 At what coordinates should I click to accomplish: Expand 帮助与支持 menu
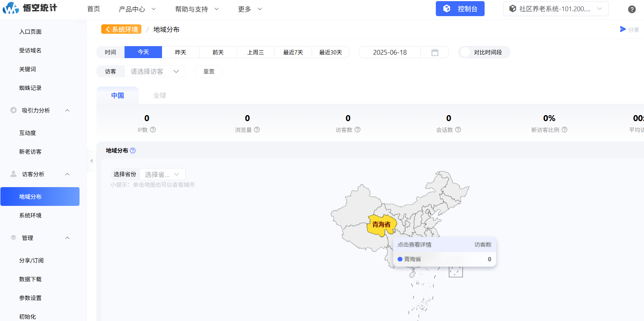click(x=197, y=9)
